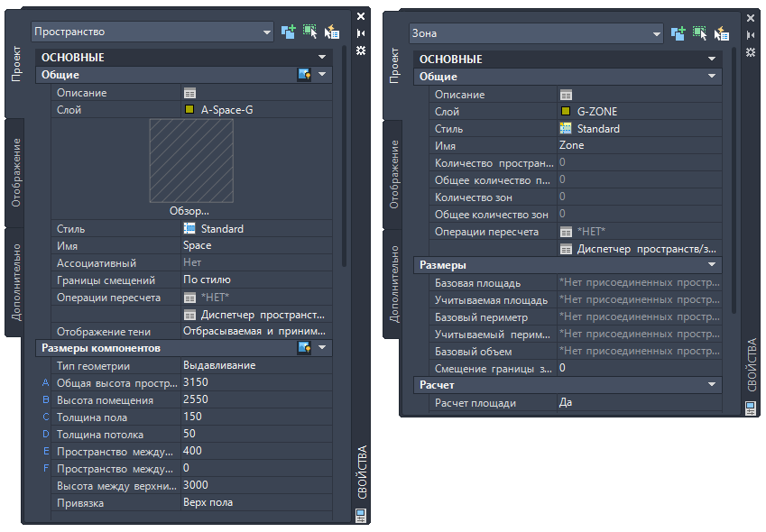
Task: Click Операции пересчета icon in Пространство palette
Action: click(x=189, y=298)
